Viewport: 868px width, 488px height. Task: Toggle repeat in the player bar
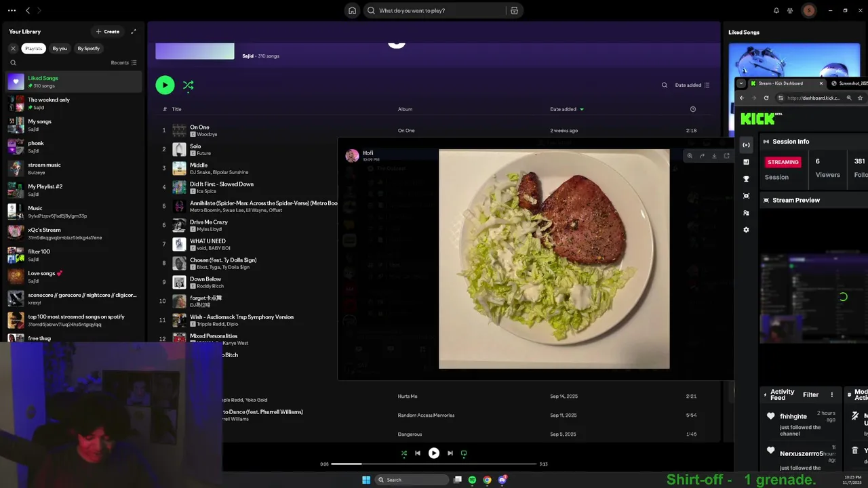tap(464, 453)
